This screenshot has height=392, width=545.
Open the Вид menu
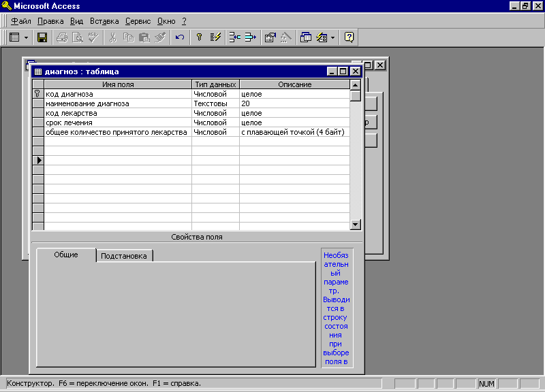[76, 21]
